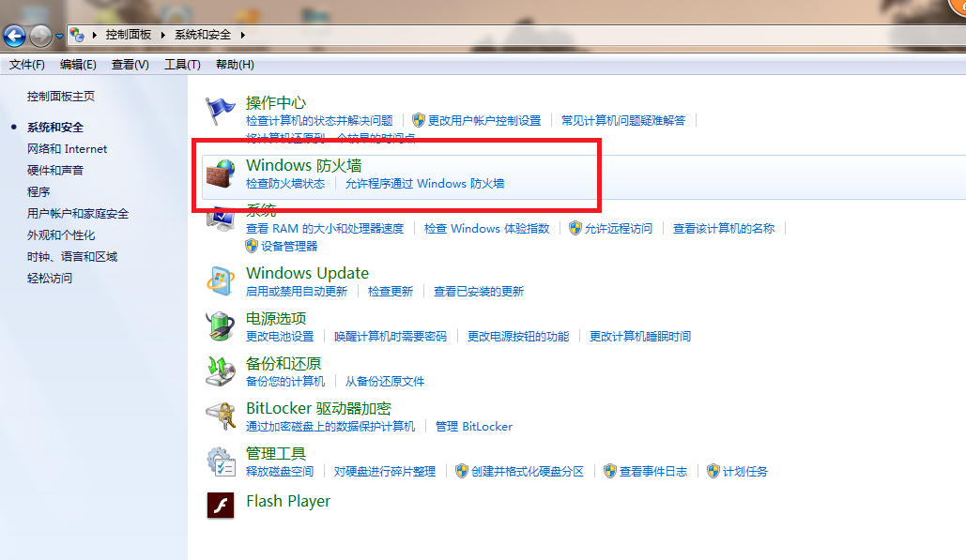Open 检查计算机的状态并解决问题 link
Screen dimensions: 966x560
[319, 121]
